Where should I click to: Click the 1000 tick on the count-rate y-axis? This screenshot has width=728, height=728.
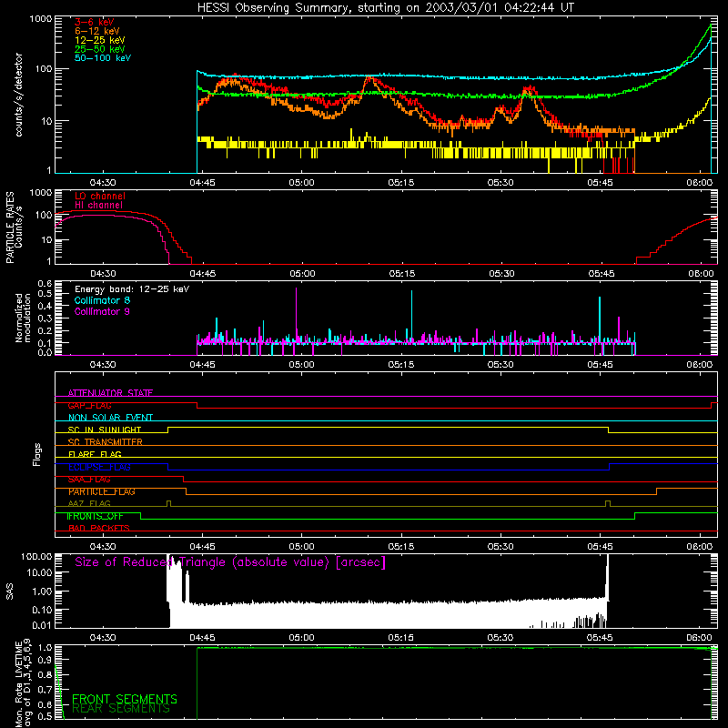(41, 19)
